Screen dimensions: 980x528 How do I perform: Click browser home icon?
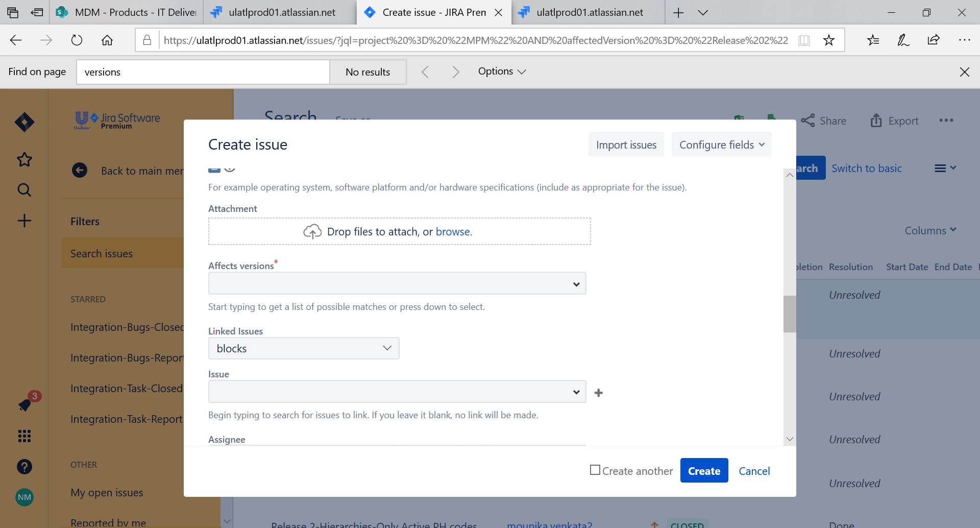pos(107,40)
